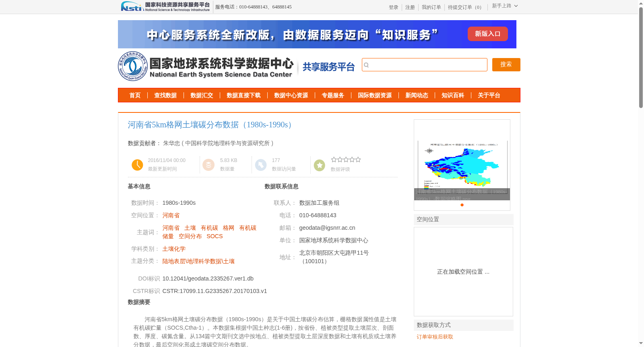The height and width of the screenshot is (347, 644).
Task: Click the CSTR:17099.11.G2335267.20170103.v1 identifier
Action: pyautogui.click(x=215, y=291)
